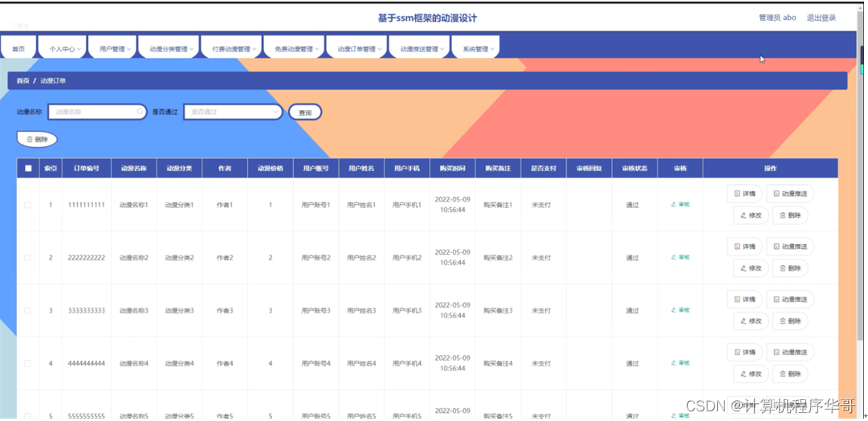Click 审核 review link in row 3
868x421 pixels.
coord(680,310)
